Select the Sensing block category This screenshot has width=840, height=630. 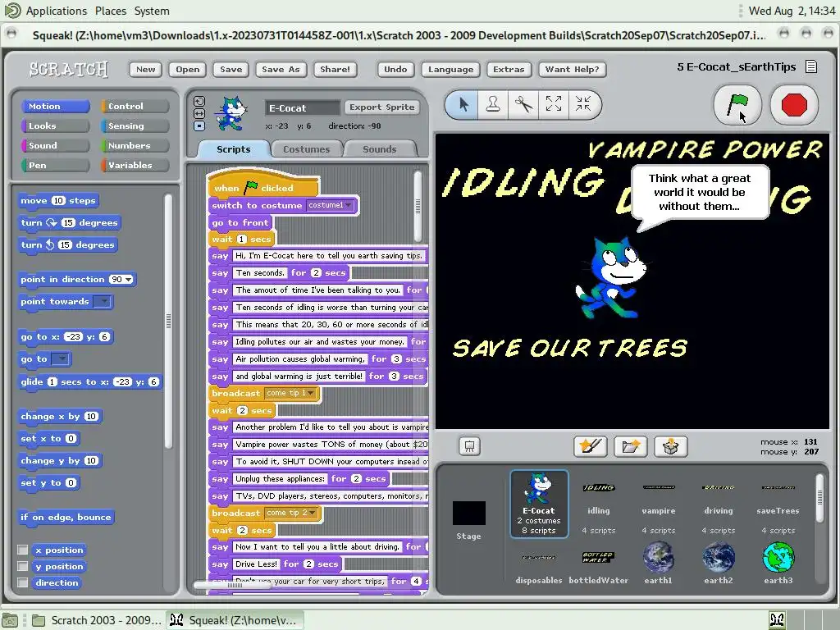(x=135, y=126)
